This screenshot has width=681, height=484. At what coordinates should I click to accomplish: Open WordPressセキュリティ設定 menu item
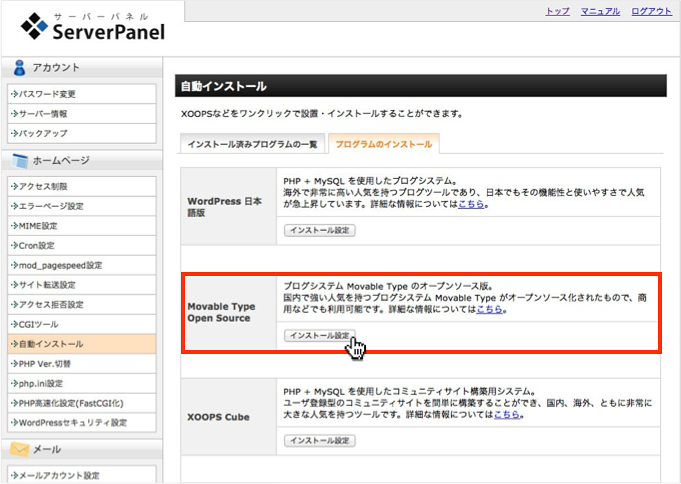82,422
